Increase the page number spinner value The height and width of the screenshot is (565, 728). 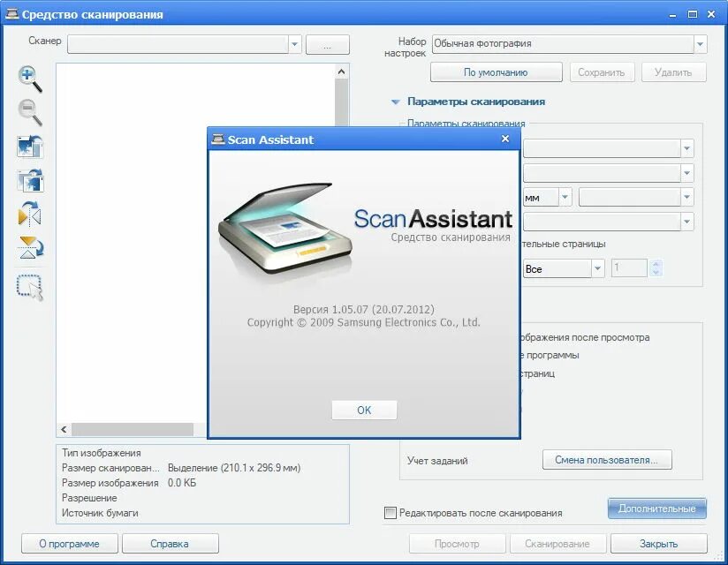[656, 264]
